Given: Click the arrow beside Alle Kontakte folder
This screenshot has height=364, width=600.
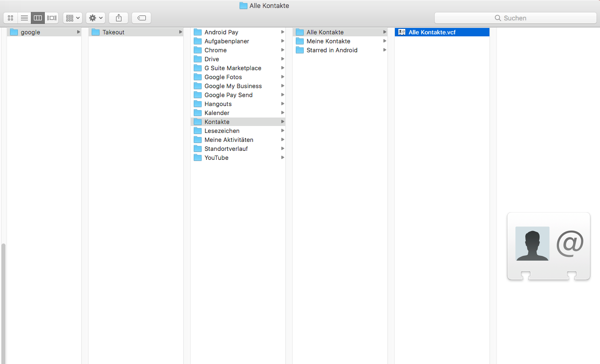Looking at the screenshot, I should [x=384, y=32].
